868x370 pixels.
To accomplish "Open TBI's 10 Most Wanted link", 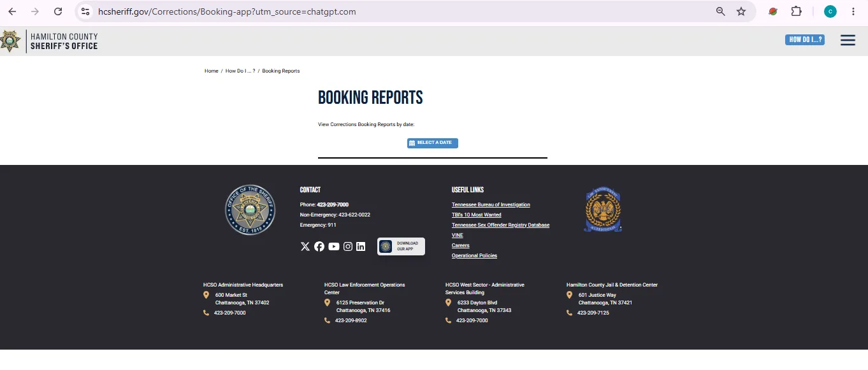I will point(477,215).
